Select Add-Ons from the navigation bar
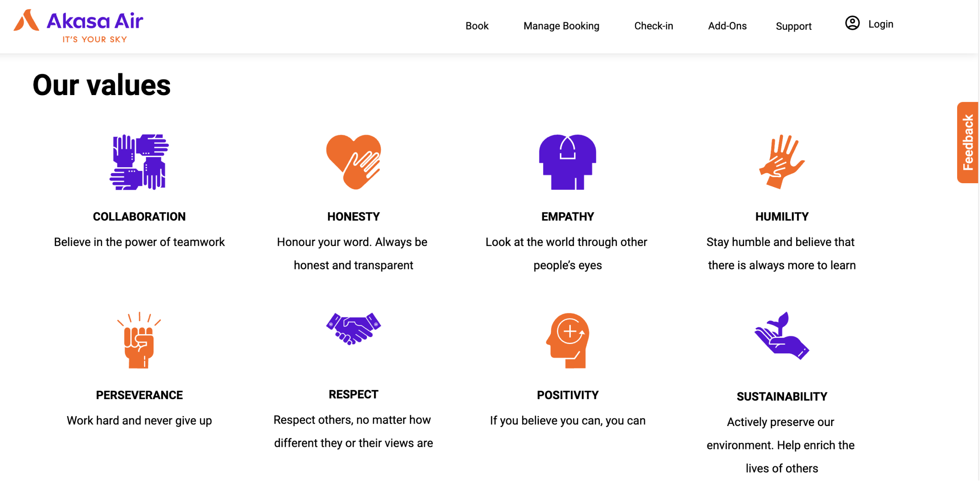Viewport: 980px width, 497px height. (x=727, y=26)
